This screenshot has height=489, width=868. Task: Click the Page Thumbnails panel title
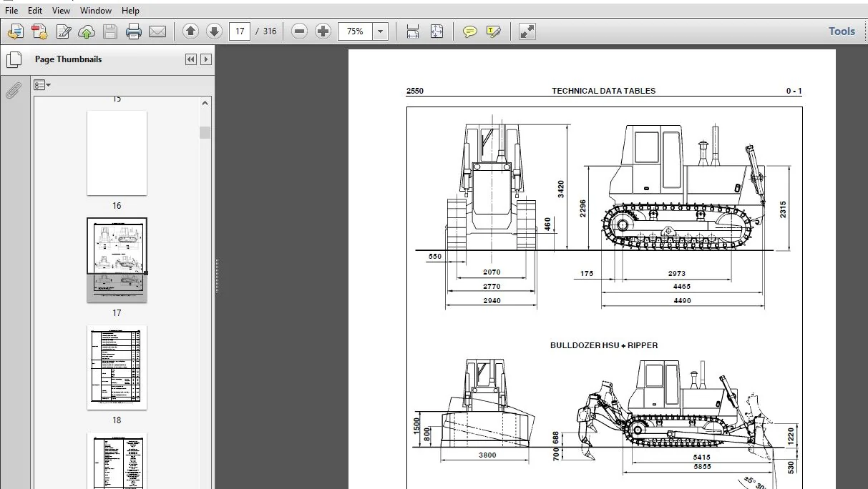68,59
